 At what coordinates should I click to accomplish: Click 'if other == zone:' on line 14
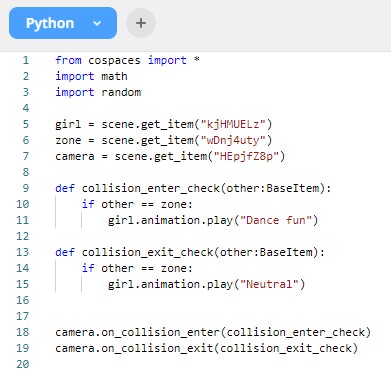(137, 268)
